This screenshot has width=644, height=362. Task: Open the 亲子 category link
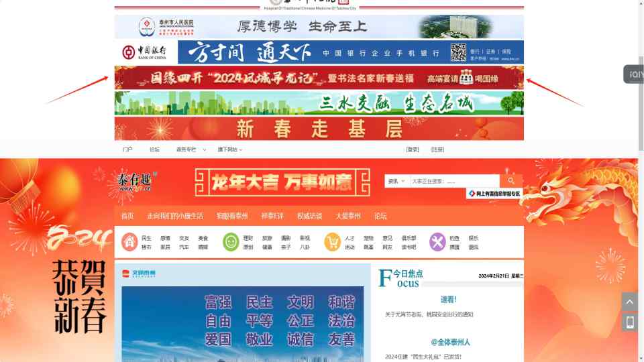[x=286, y=247]
